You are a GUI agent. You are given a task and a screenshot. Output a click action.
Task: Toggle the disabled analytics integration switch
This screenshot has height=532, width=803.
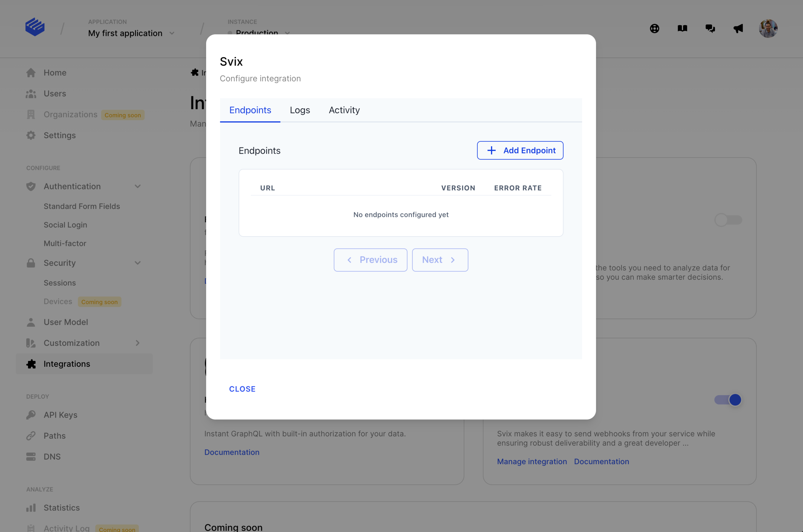pyautogui.click(x=728, y=220)
